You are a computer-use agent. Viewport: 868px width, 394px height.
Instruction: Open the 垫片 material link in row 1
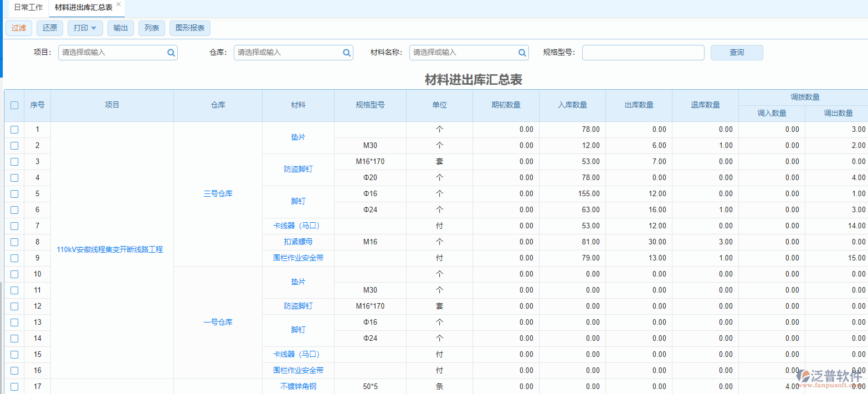pos(297,137)
